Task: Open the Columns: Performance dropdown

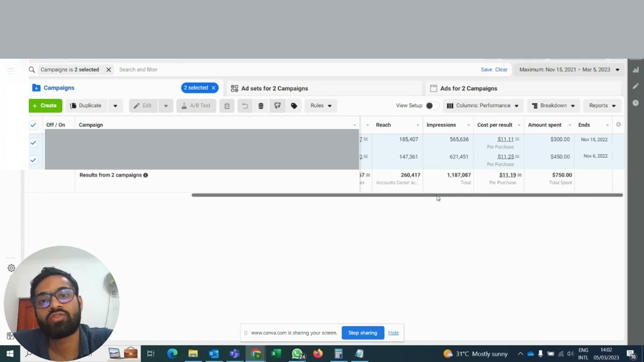Action: (x=482, y=106)
